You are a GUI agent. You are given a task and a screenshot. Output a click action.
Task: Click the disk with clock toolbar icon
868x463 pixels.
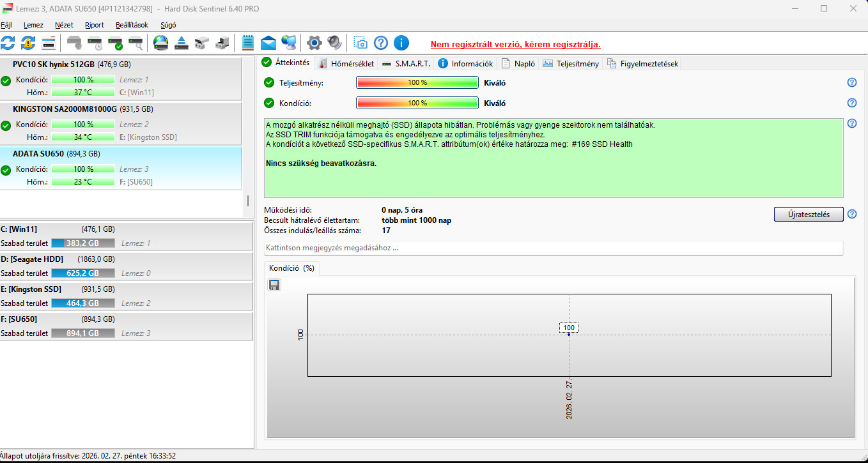point(95,43)
